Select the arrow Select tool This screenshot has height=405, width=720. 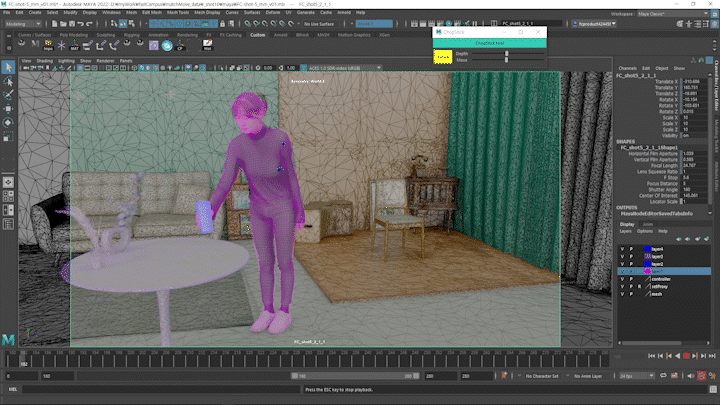pos(8,68)
